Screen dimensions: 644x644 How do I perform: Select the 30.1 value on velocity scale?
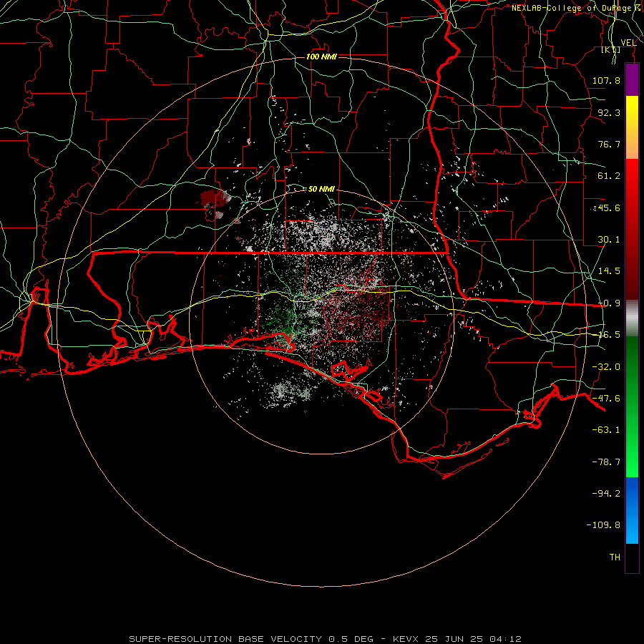click(609, 240)
